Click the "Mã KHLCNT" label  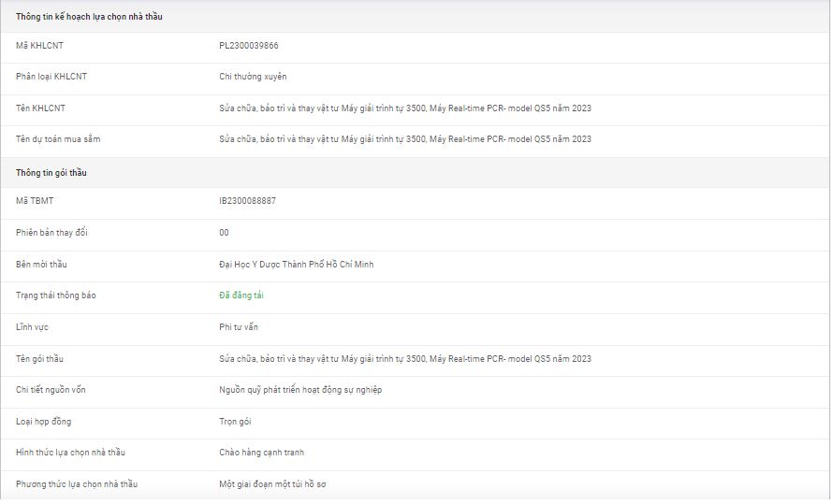coord(39,45)
